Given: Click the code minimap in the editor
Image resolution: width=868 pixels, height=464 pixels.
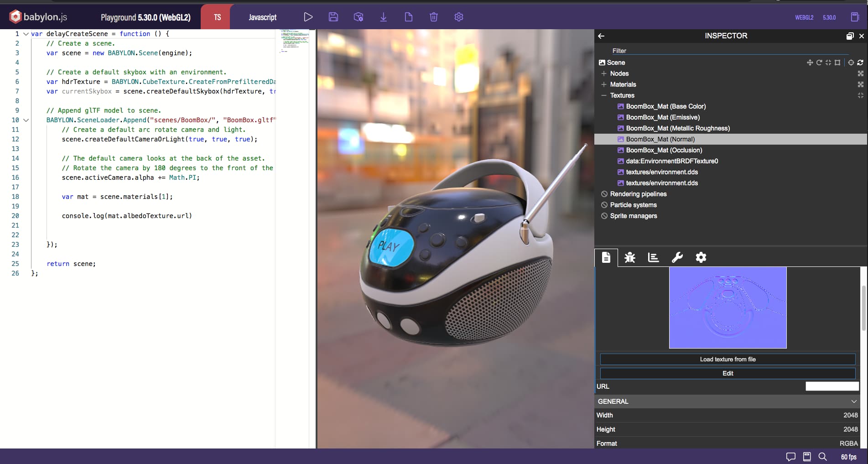Looking at the screenshot, I should coord(294,41).
